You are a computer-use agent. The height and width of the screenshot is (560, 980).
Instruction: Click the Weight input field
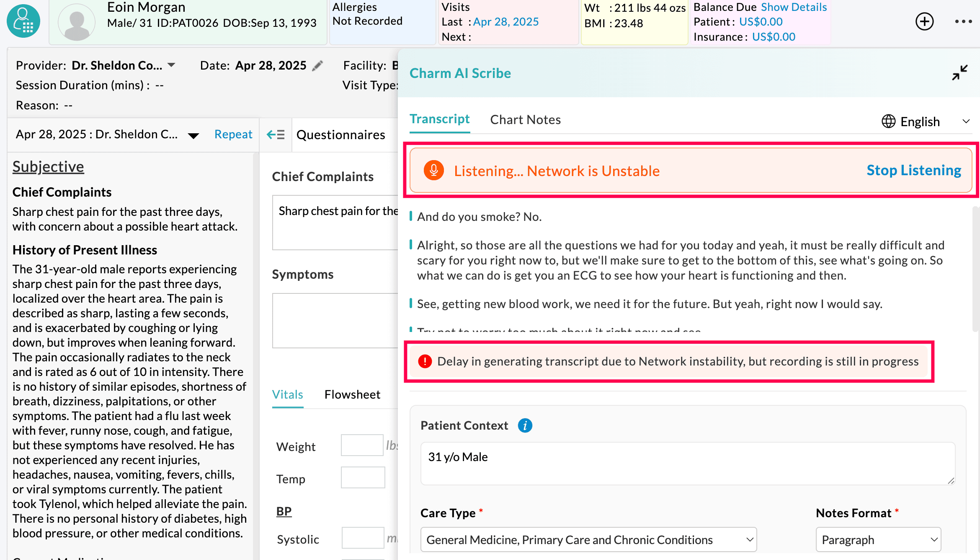[362, 445]
